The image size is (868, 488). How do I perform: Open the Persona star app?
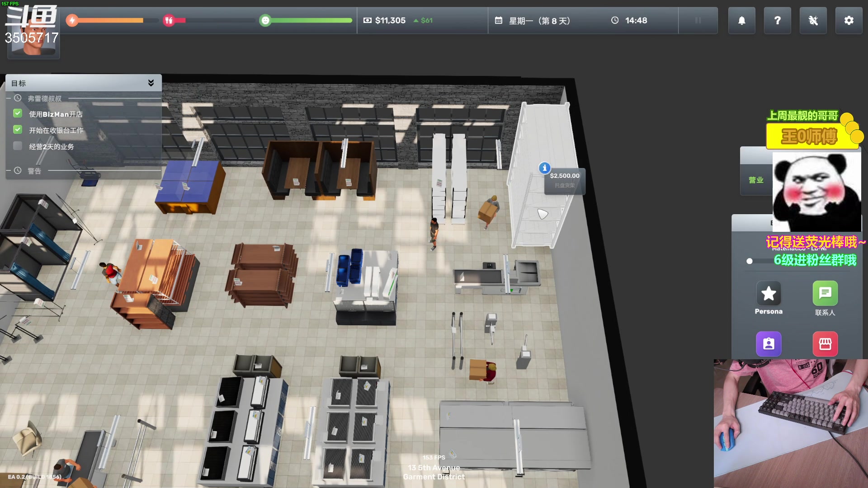point(769,294)
